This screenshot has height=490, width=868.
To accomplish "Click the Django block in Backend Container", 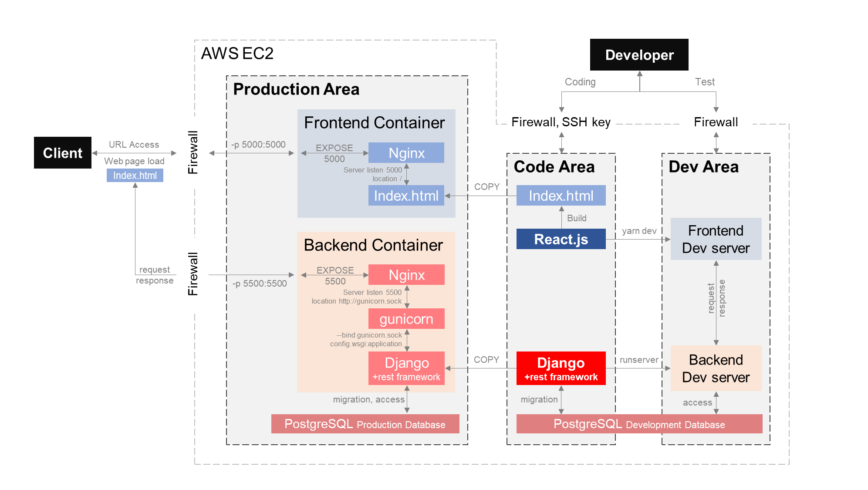I will [406, 368].
